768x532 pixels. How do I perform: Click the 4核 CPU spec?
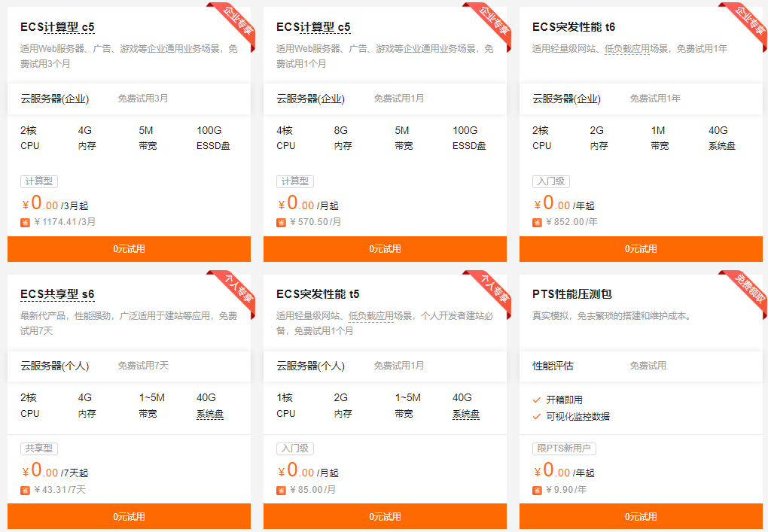pos(285,138)
